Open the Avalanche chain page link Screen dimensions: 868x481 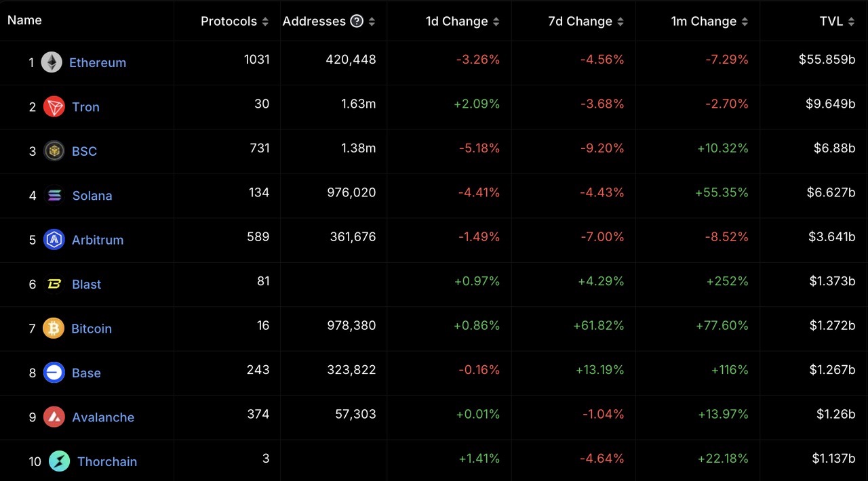pos(102,417)
